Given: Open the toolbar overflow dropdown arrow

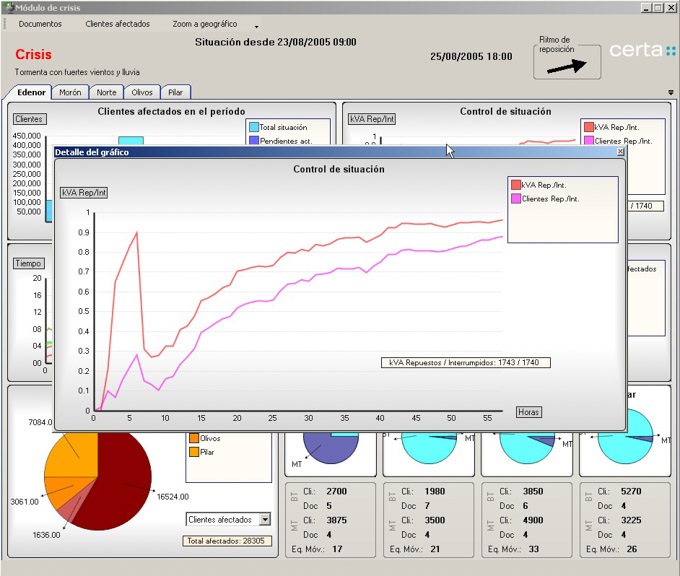Looking at the screenshot, I should point(256,25).
